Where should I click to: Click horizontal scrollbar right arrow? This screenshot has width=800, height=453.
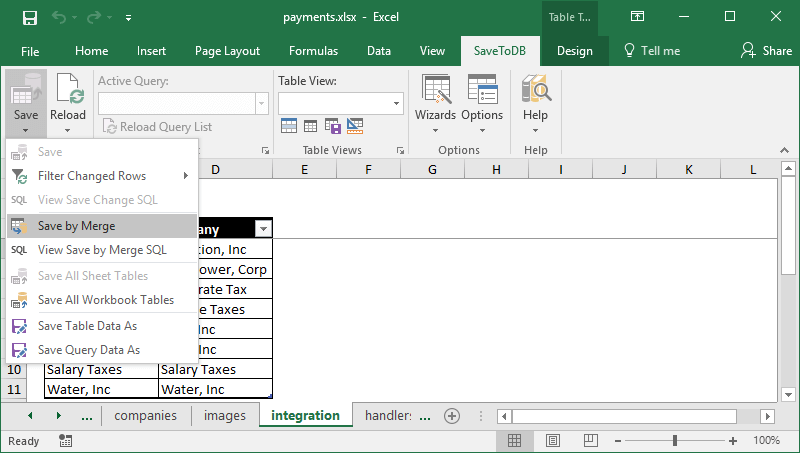click(x=767, y=416)
